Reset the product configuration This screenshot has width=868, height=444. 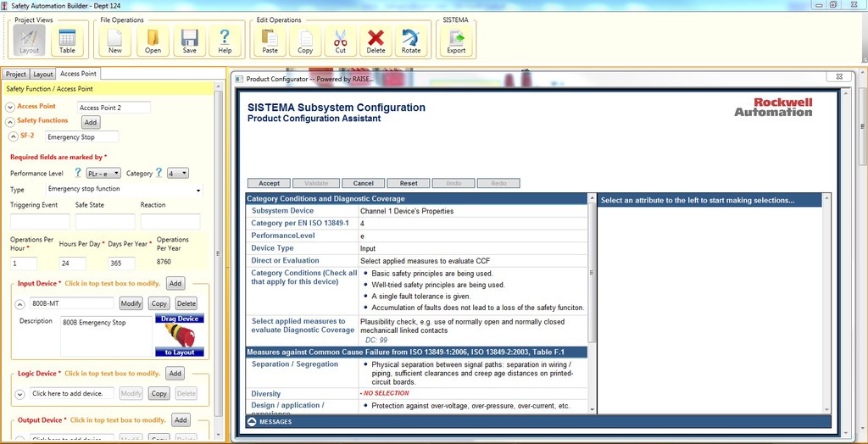(x=409, y=183)
